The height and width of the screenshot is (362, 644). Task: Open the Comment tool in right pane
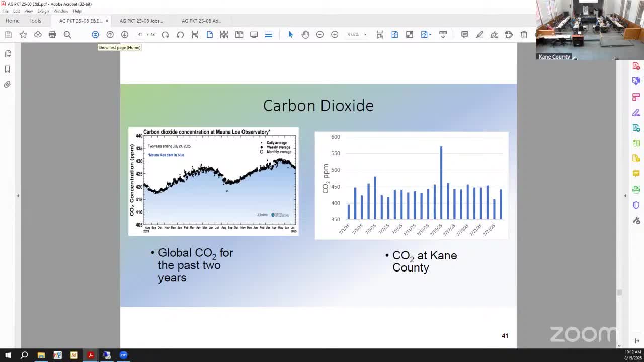pos(636,174)
